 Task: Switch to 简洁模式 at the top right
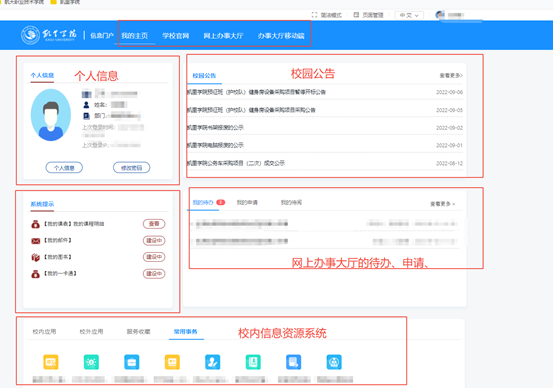(327, 15)
